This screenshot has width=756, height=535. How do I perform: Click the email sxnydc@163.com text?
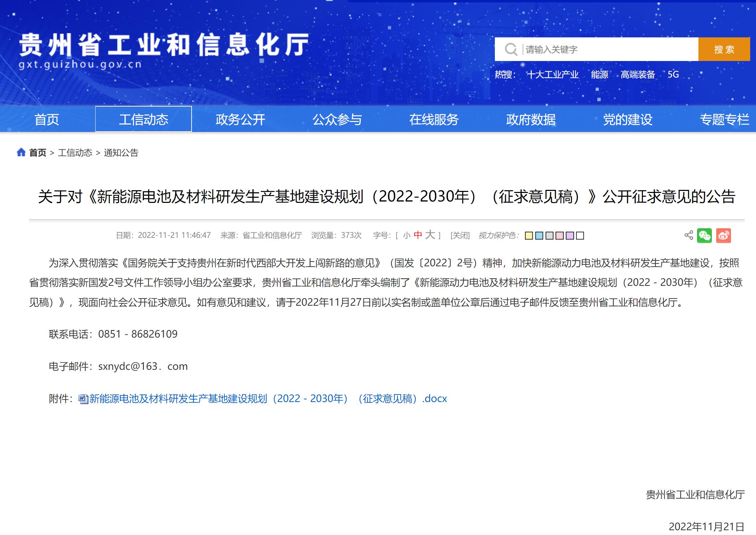coord(143,366)
